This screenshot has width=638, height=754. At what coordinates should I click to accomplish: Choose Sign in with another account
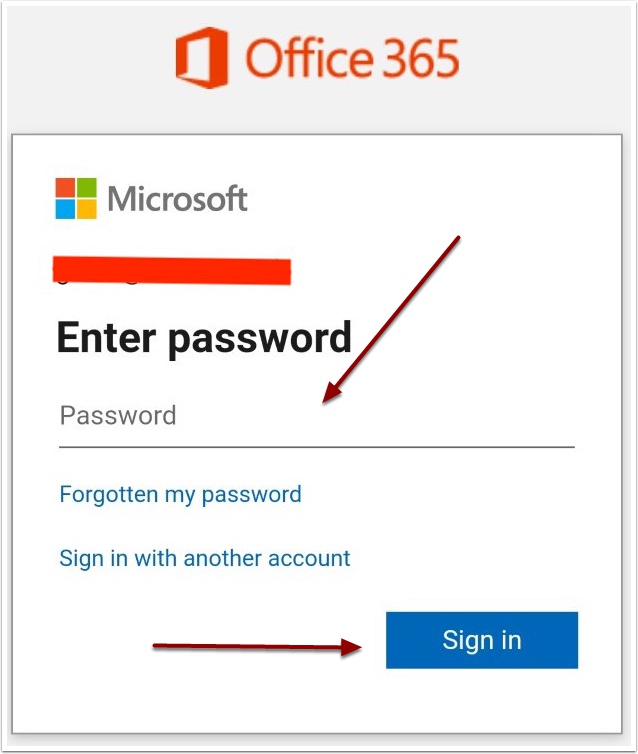204,559
